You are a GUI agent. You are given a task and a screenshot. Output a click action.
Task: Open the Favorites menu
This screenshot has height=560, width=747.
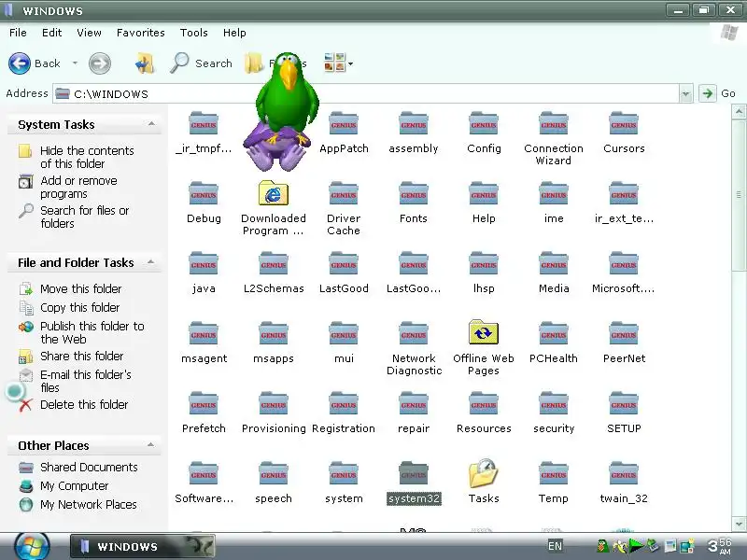(141, 33)
